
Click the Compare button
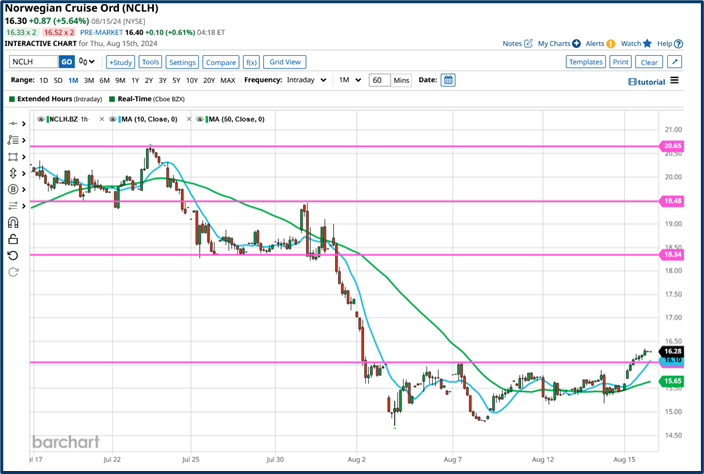(x=220, y=62)
